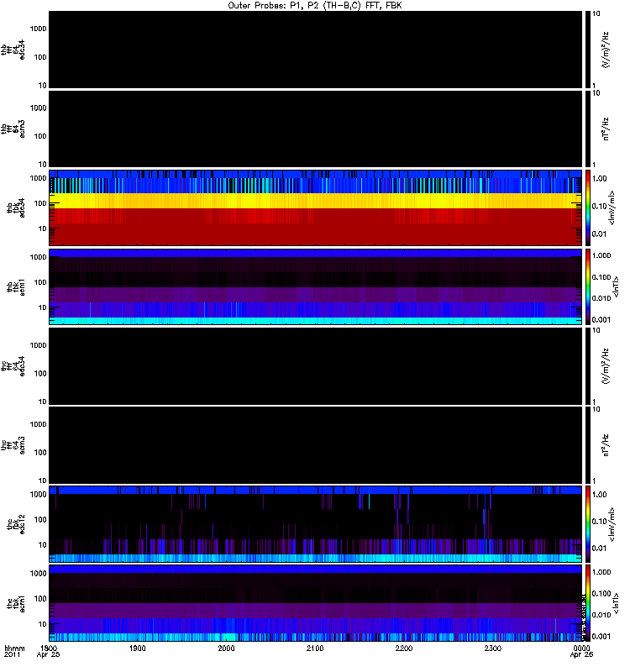Click the <|nT|> unit label beside thb fbk scm1

(x=616, y=286)
